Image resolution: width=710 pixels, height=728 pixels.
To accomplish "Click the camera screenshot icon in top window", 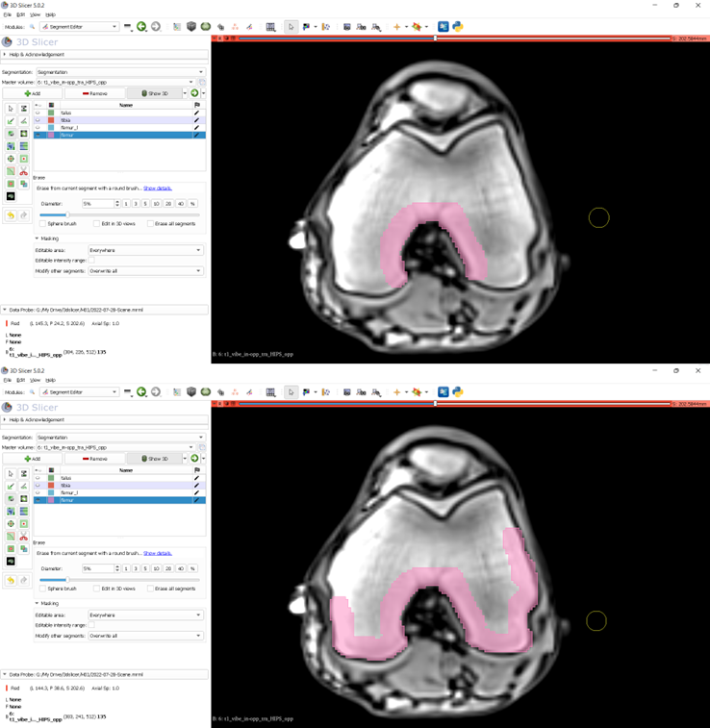I will 347,27.
